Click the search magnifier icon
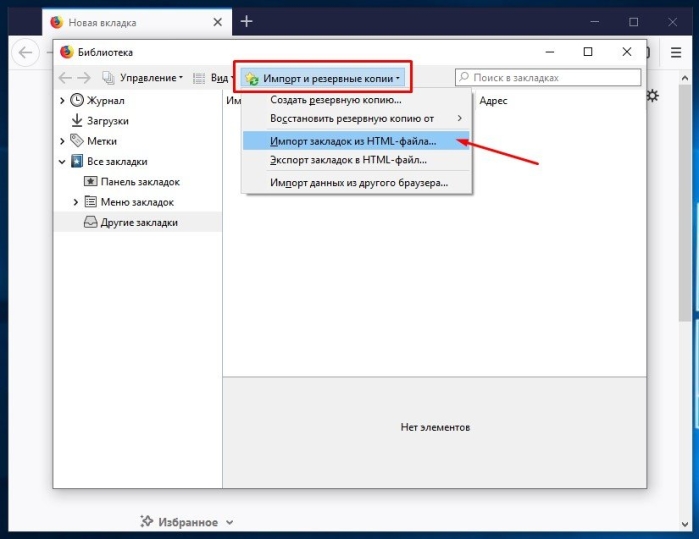Image resolution: width=699 pixels, height=539 pixels. (464, 77)
